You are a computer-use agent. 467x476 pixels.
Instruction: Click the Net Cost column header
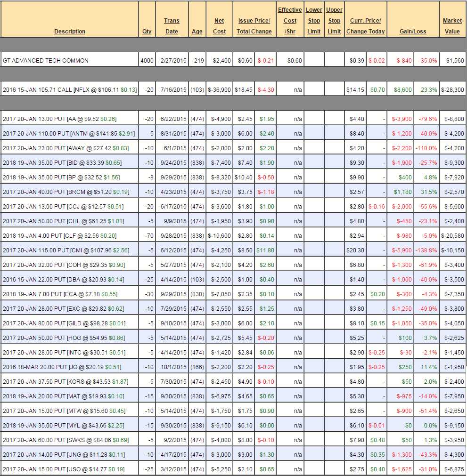[x=219, y=26]
